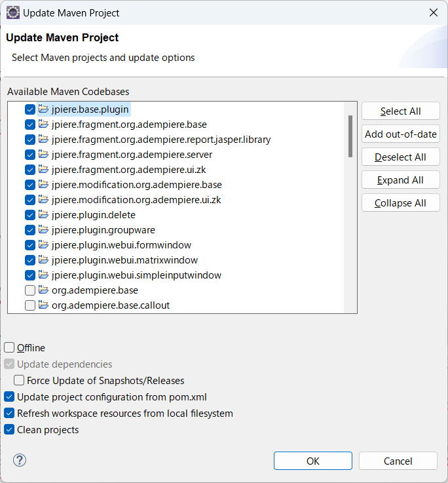Click the folder icon of jpiere.fragment.org.adempiere.server
Image resolution: width=448 pixels, height=483 pixels.
point(43,154)
